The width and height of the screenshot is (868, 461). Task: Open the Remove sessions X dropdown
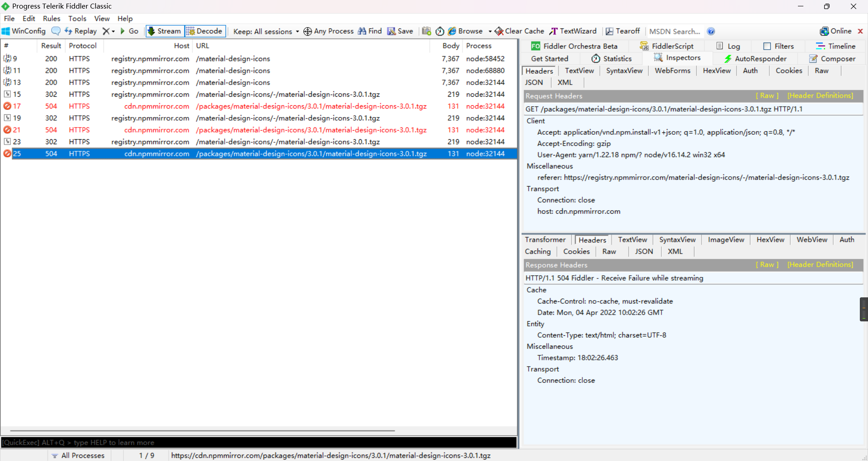(108, 31)
